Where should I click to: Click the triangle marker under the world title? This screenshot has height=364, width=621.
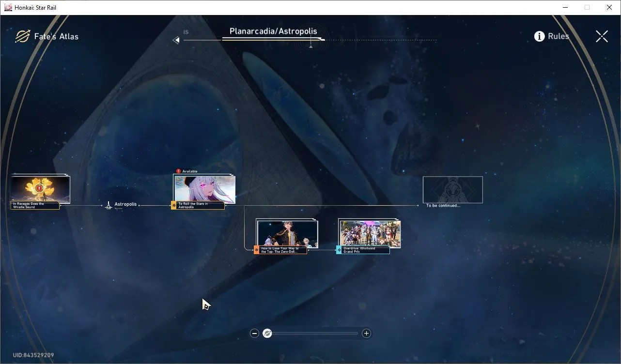click(x=310, y=47)
